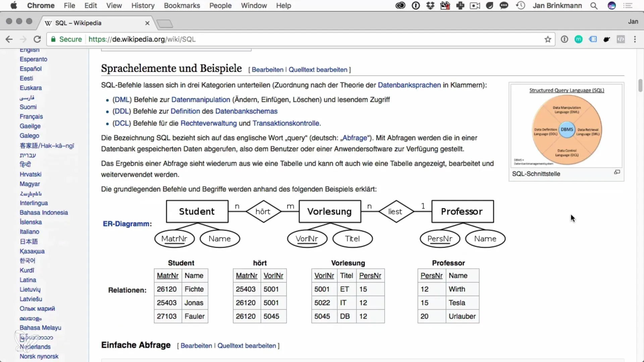Open a new tab with the tab button
This screenshot has width=644, height=362.
pos(164,23)
